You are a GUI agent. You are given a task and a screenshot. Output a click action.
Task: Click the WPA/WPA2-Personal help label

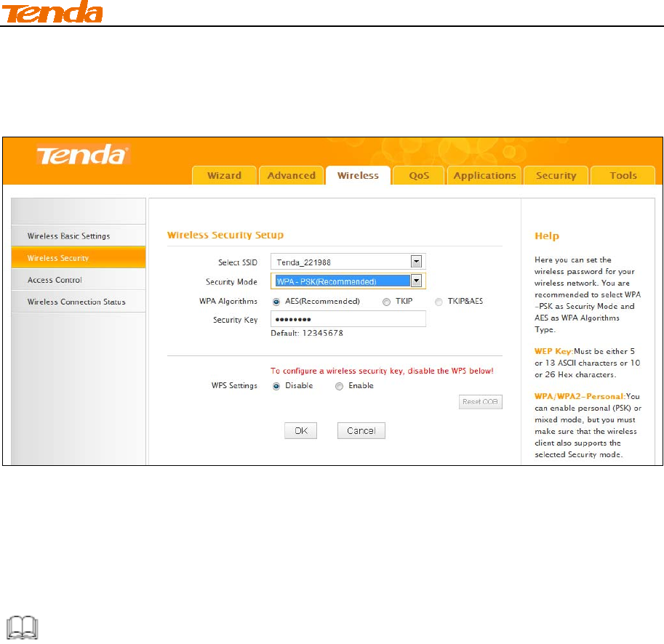tap(580, 396)
